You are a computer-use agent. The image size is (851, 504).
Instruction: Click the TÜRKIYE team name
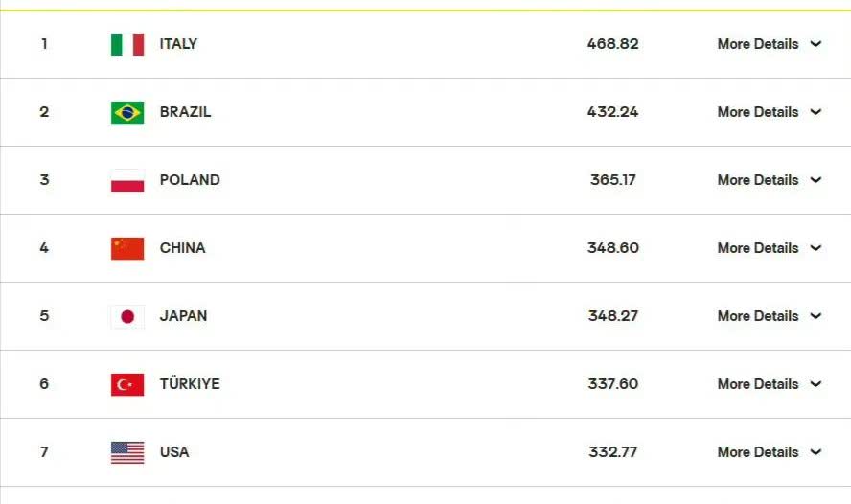coord(190,384)
